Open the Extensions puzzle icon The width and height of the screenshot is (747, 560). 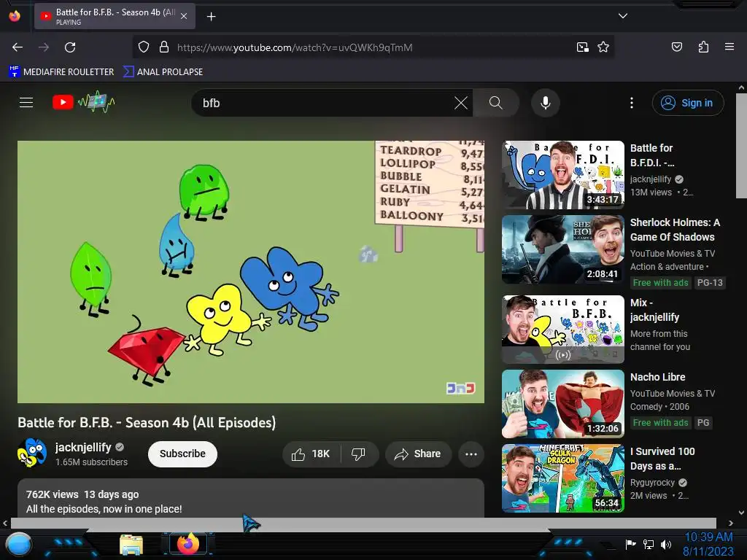(x=703, y=47)
